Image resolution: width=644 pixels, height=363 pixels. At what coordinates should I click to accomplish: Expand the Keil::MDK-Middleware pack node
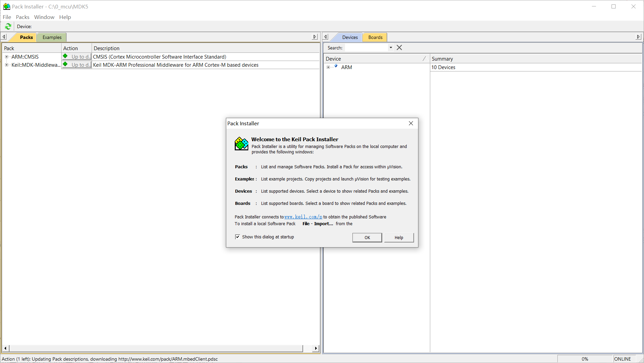[x=6, y=65]
